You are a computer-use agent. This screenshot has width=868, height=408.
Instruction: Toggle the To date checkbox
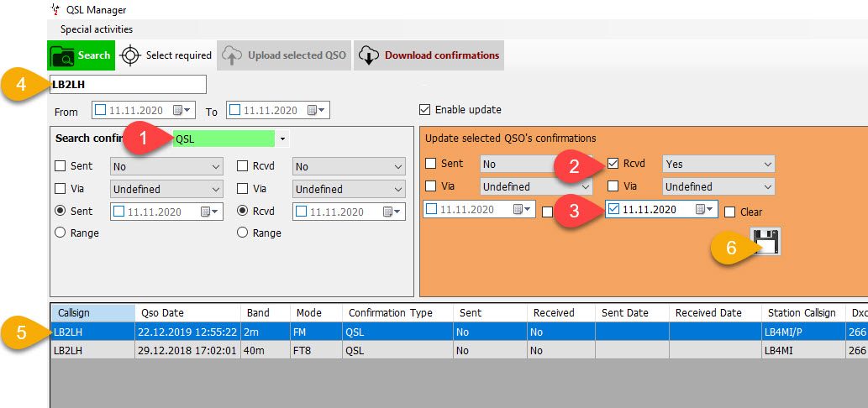click(234, 110)
